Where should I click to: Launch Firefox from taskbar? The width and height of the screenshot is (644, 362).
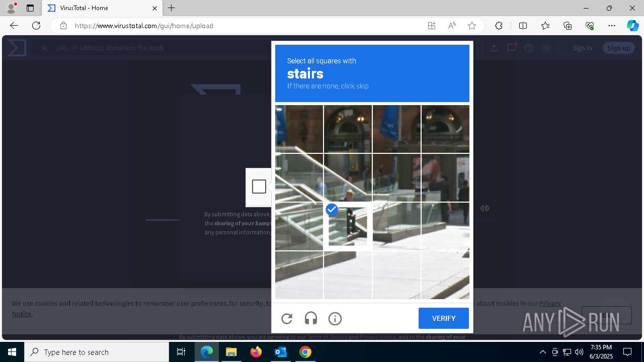[256, 352]
